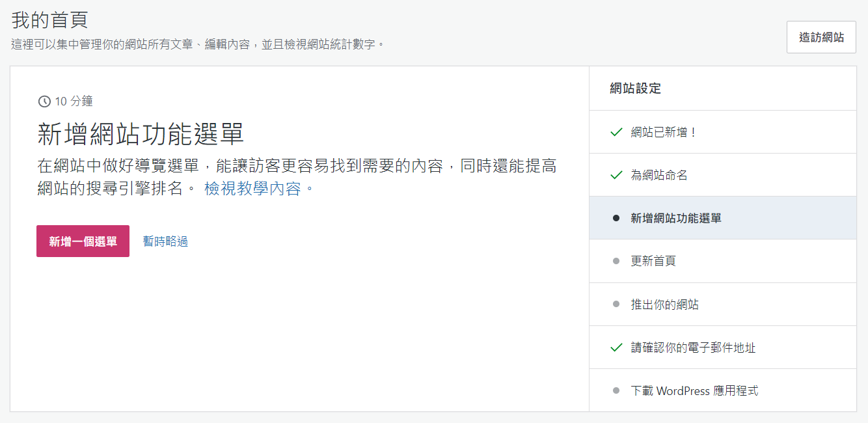Image resolution: width=868 pixels, height=423 pixels.
Task: Open the 請確認你的電子郵件地址 step label
Action: (x=693, y=348)
